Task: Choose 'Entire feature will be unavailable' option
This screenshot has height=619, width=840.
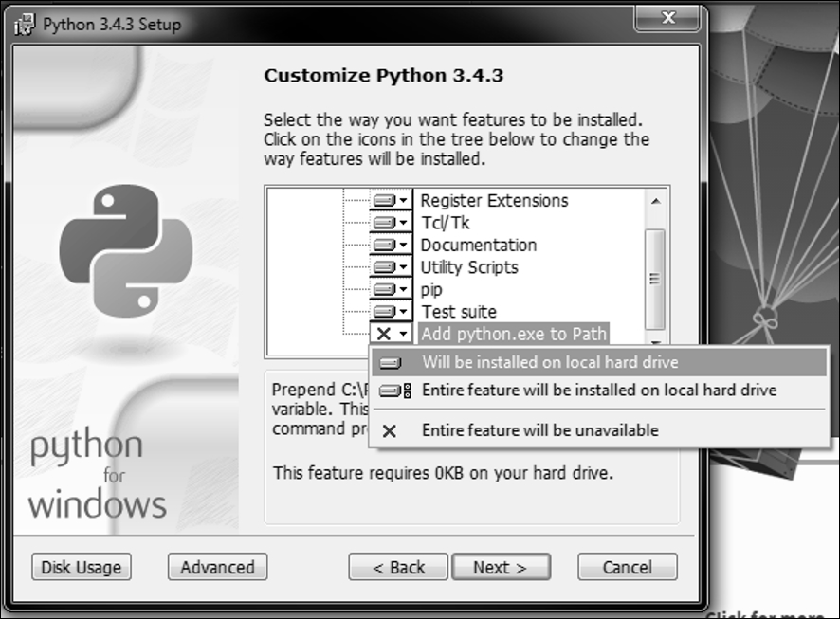Action: point(539,430)
